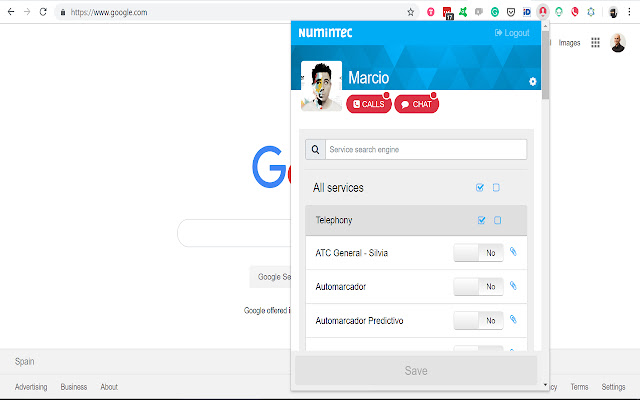The height and width of the screenshot is (400, 640).
Task: Open the Google account avatar on the page
Action: [618, 43]
